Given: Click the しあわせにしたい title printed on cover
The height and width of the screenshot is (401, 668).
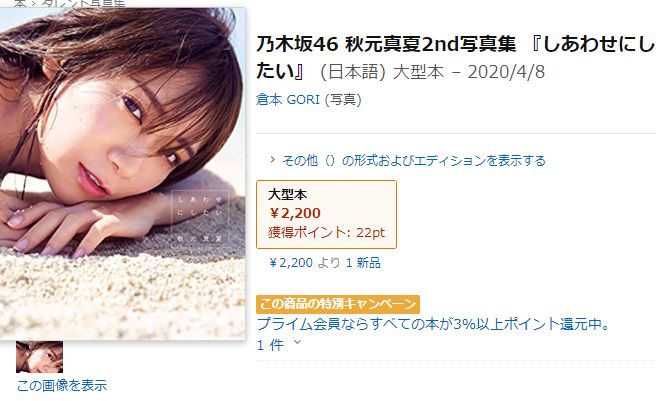Looking at the screenshot, I should coord(200,206).
